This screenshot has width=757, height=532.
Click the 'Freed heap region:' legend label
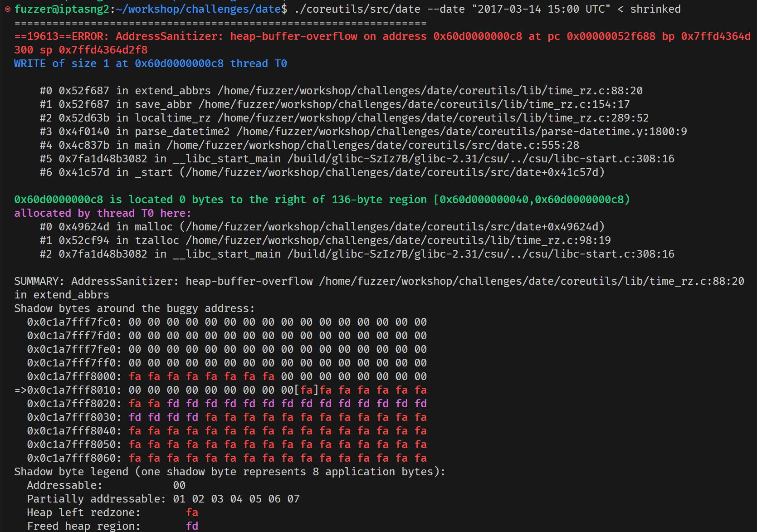pos(84,526)
